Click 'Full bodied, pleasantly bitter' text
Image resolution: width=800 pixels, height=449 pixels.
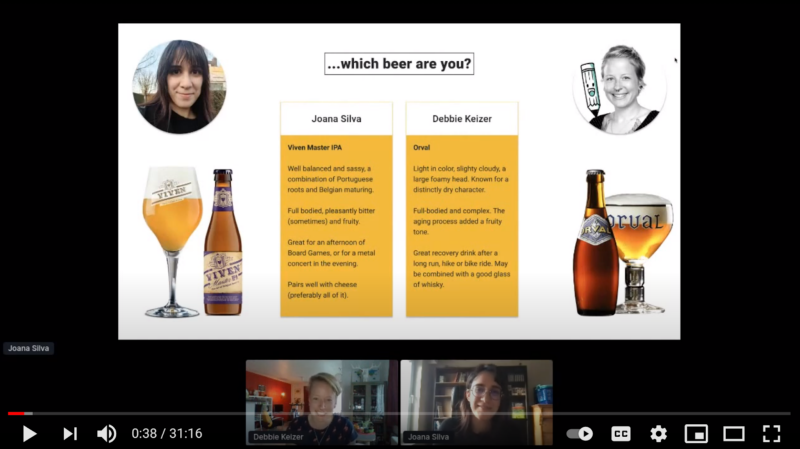pos(331,216)
